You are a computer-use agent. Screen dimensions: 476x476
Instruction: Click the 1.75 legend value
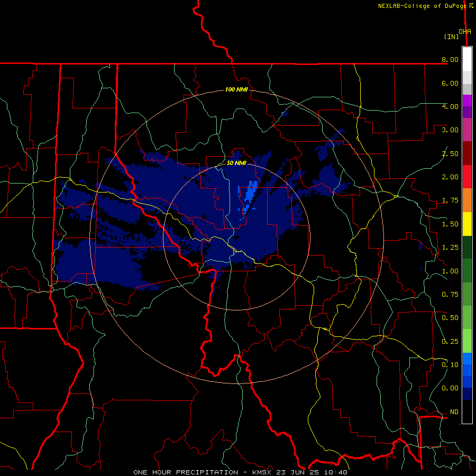450,200
